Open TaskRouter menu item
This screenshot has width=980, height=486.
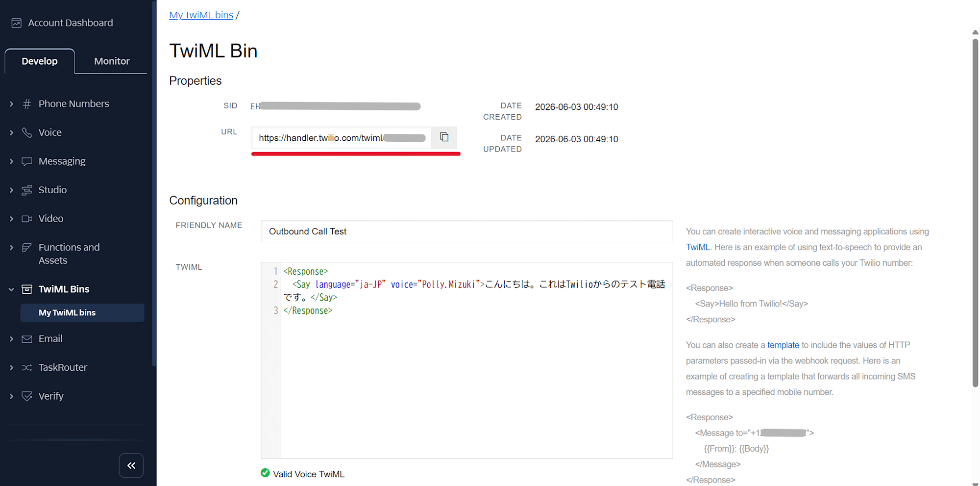coord(63,368)
